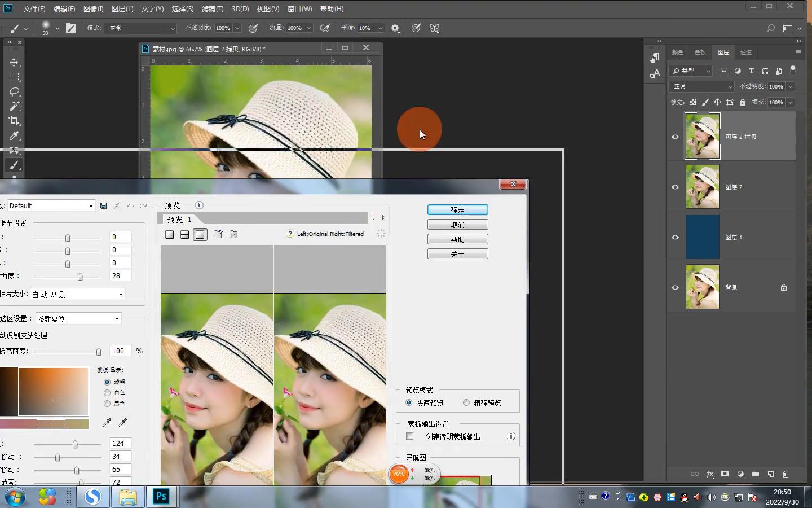
Task: Open the blend mode 正常 dropdown in layers
Action: tap(701, 86)
